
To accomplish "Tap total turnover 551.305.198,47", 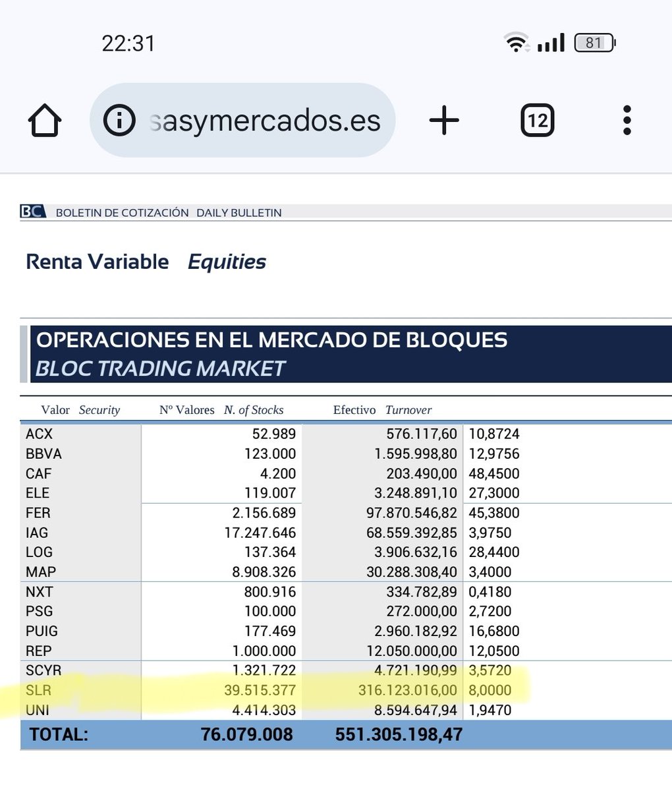I will [399, 735].
